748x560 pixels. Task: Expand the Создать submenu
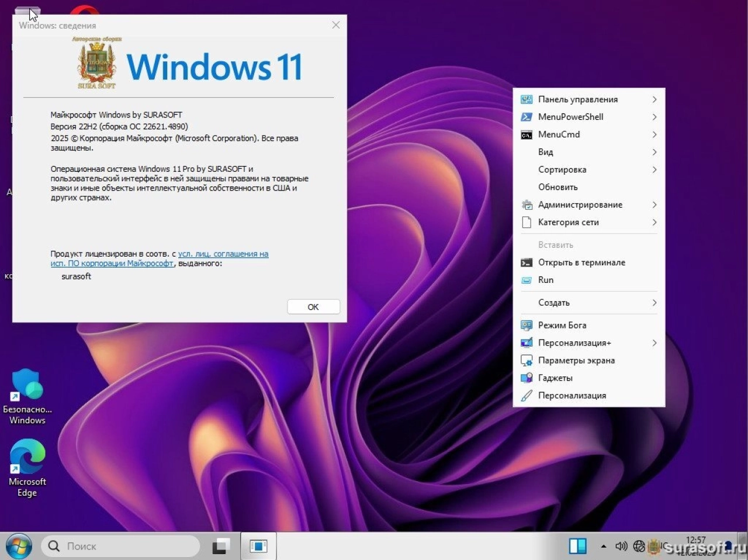click(589, 303)
